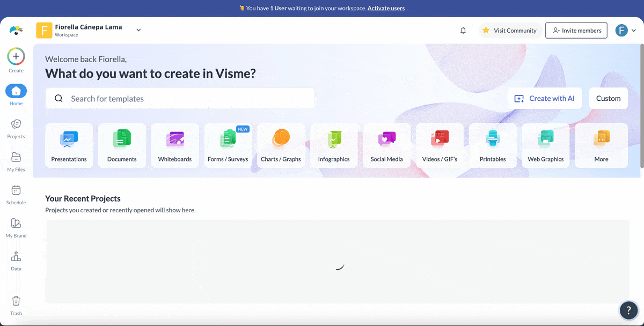This screenshot has width=644, height=326.
Task: Expand the Fiorella Cánepa Lama workspace dropdown
Action: (x=138, y=30)
